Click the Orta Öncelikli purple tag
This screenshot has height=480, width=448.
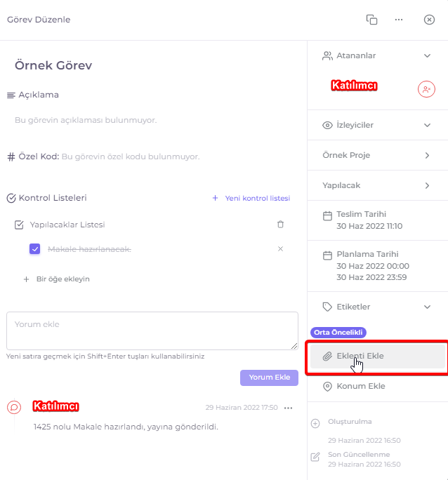pos(338,333)
